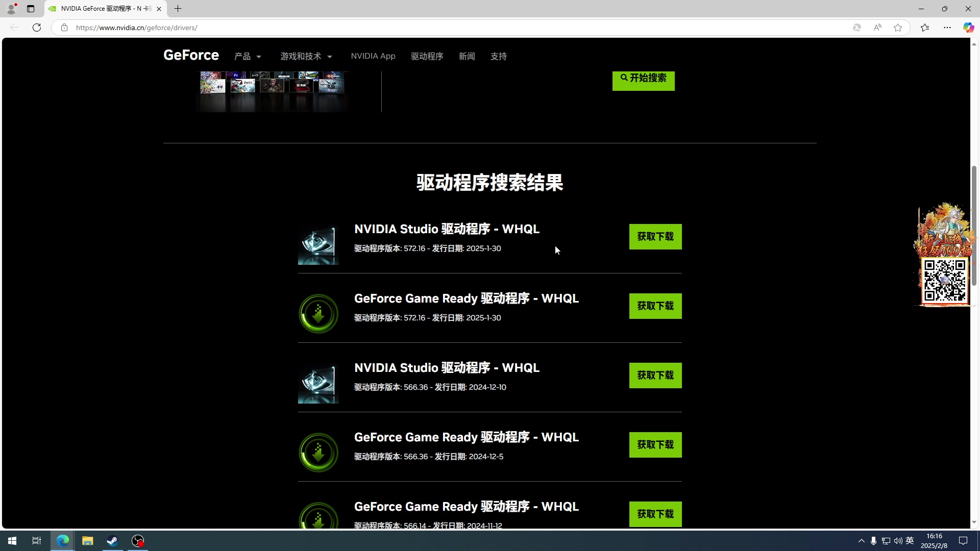Open the NVIDIA App menu item
The height and width of the screenshot is (551, 980).
(373, 56)
